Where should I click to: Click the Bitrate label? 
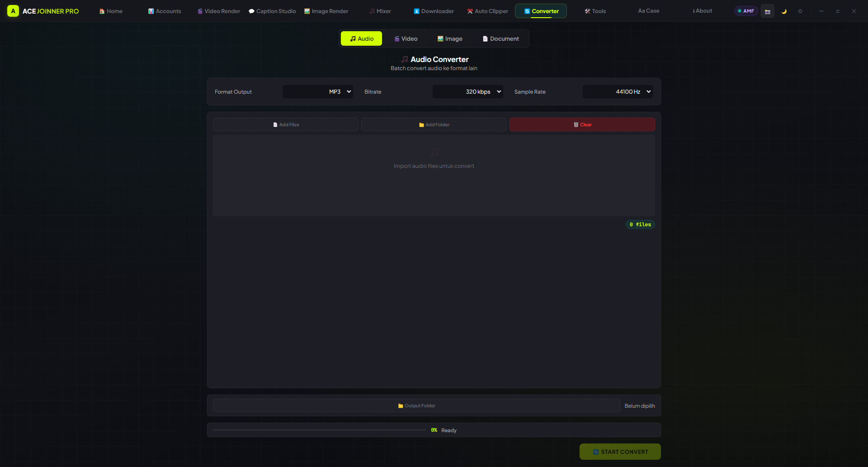tap(373, 92)
